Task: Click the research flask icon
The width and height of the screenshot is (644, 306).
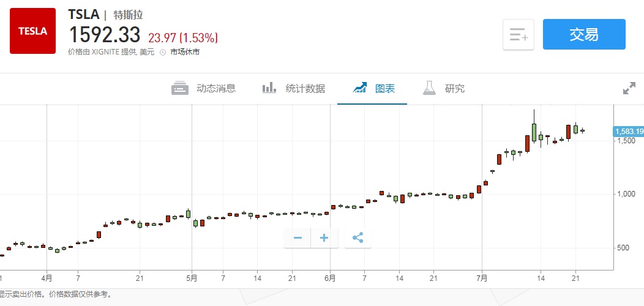Action: pos(429,88)
